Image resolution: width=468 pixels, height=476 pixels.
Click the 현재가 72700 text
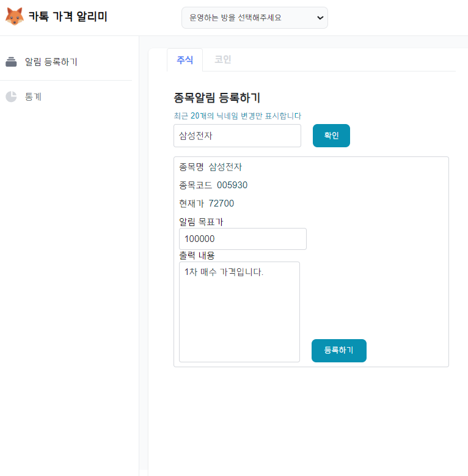[207, 203]
